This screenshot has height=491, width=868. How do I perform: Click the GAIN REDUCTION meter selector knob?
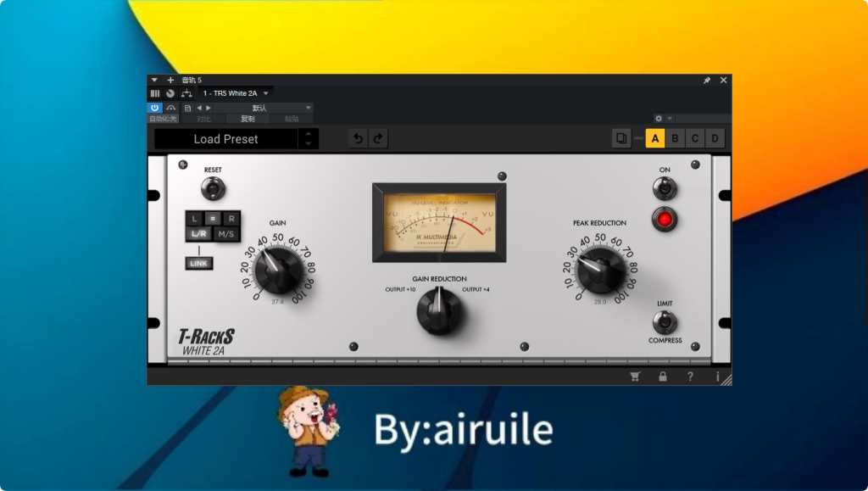click(x=440, y=312)
